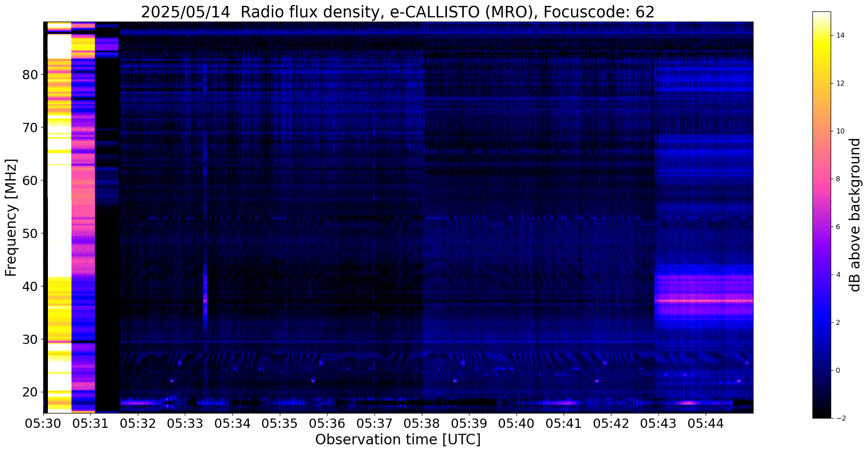Click the colorbar tick label 4

(837, 275)
